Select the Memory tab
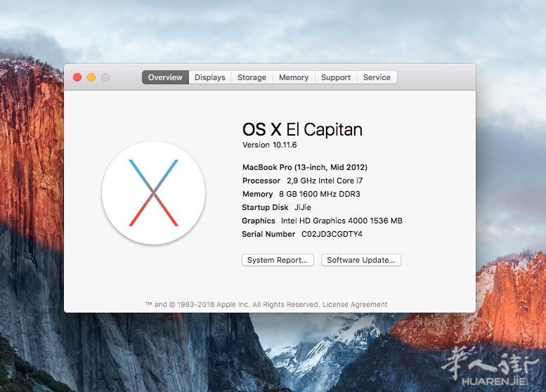 click(x=294, y=77)
